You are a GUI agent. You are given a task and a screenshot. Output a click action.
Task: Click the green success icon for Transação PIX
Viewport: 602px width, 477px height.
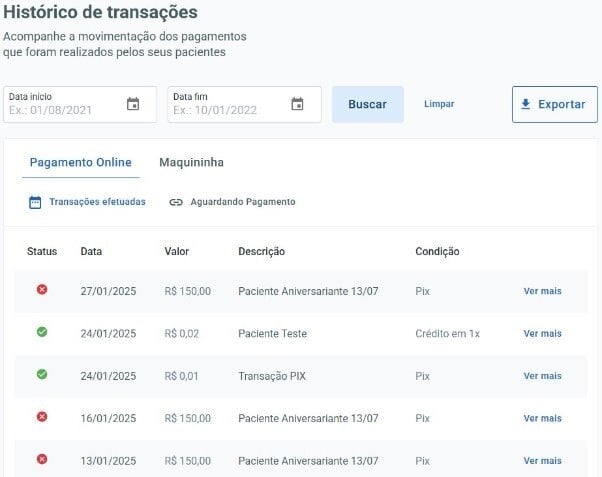point(42,375)
